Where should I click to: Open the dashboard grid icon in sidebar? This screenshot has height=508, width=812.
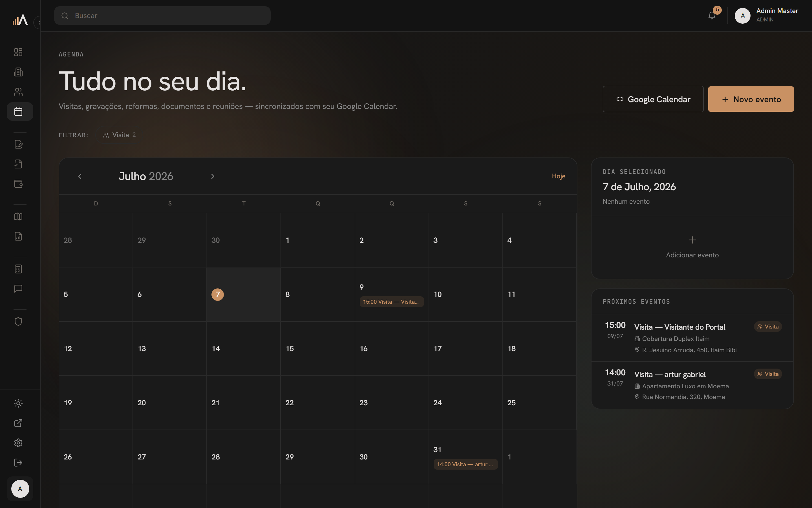click(x=18, y=52)
